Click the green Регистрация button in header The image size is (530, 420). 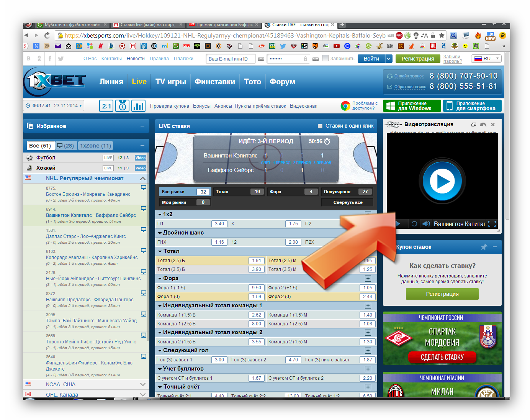[x=418, y=59]
